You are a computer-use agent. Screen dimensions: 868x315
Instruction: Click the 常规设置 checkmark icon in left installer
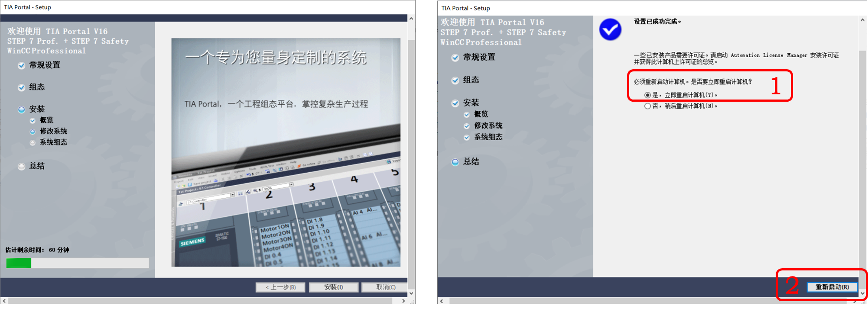coord(21,66)
